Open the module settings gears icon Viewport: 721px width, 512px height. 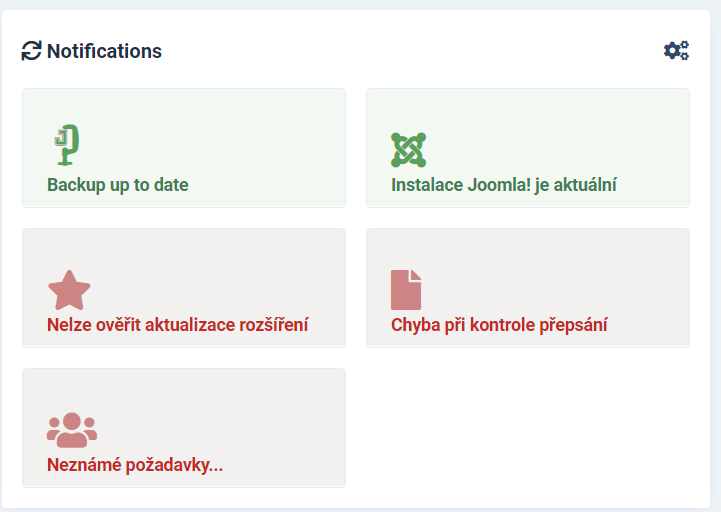pyautogui.click(x=677, y=51)
